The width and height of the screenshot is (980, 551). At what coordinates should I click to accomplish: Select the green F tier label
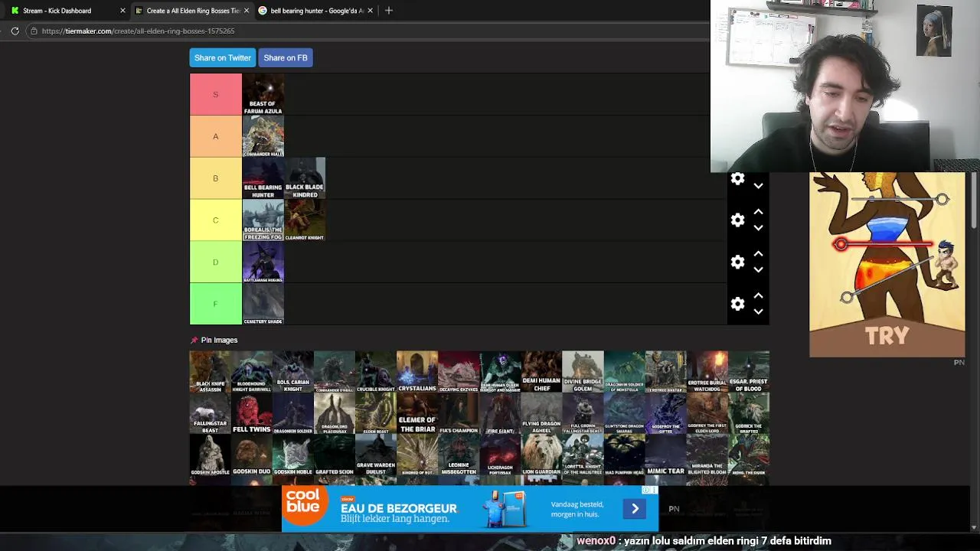(x=216, y=305)
